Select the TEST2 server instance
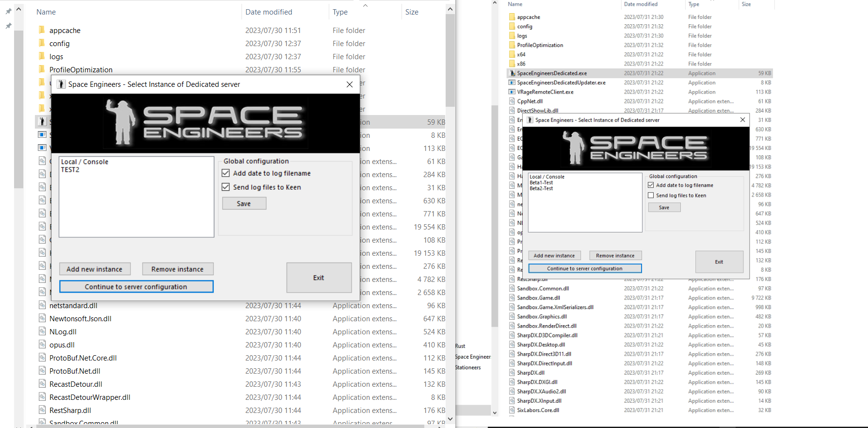 point(70,170)
